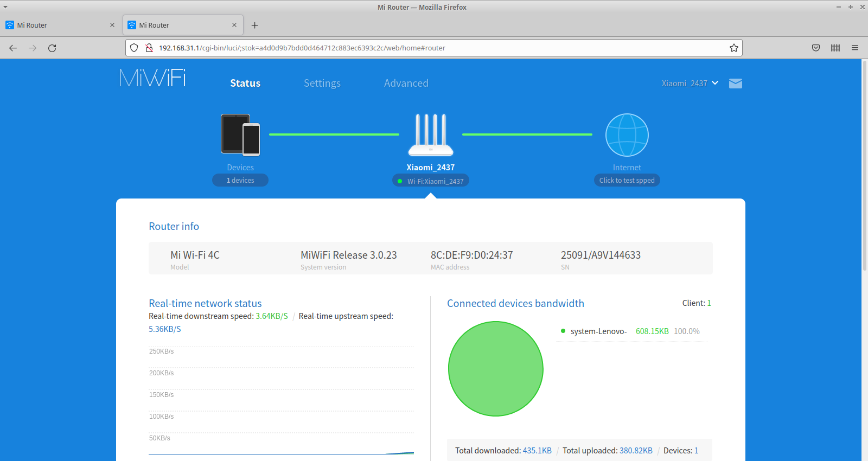Image resolution: width=868 pixels, height=461 pixels.
Task: Select the Devices tablet and phone icon
Action: click(x=240, y=135)
